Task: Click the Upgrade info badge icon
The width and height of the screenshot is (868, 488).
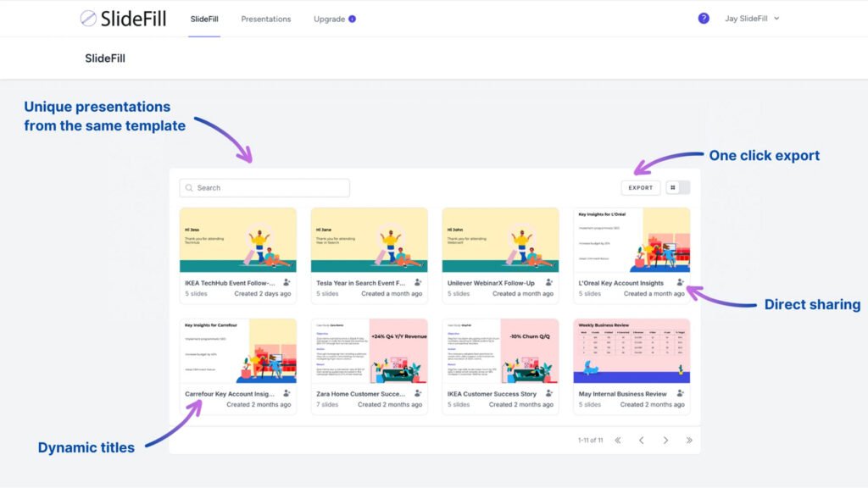Action: [353, 19]
